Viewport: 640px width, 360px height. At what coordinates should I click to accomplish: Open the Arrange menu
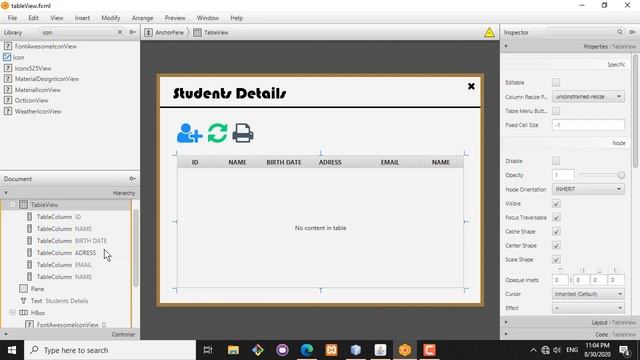coord(142,18)
